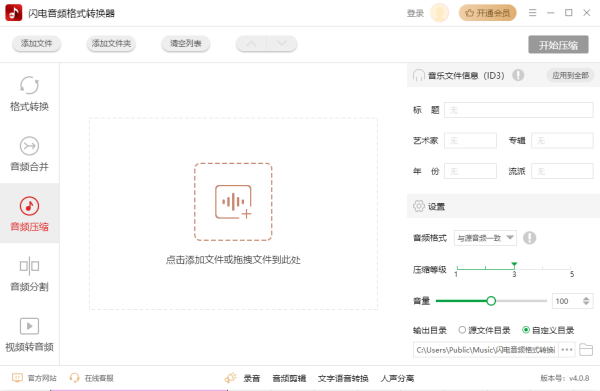Switch to 视频转音频 video to audio mode

(29, 334)
